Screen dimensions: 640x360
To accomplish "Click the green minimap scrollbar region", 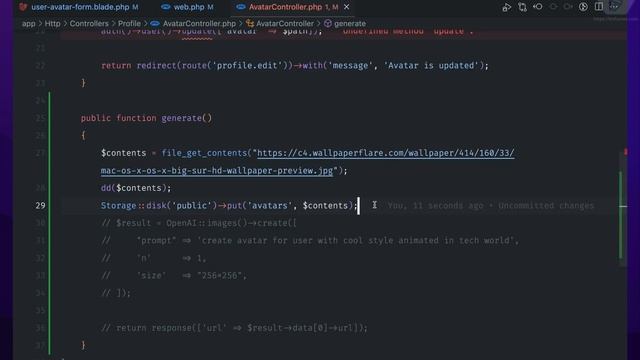I will tap(621, 216).
